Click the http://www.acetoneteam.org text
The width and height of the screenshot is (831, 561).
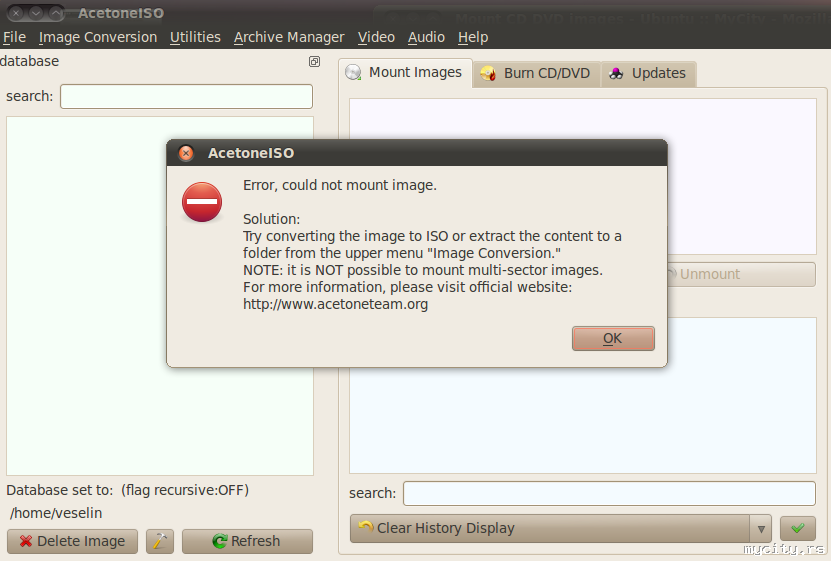click(x=335, y=304)
